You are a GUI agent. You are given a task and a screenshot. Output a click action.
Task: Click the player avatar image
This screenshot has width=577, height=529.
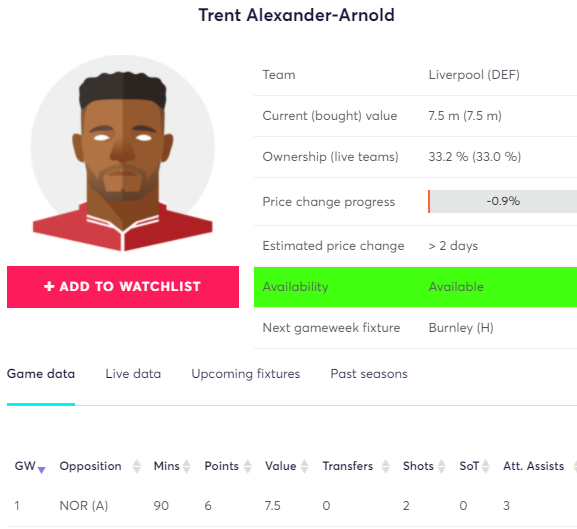click(123, 153)
